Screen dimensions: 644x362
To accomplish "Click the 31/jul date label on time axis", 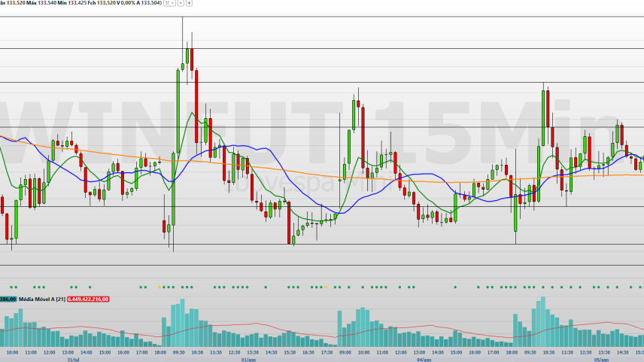I will point(73,360).
